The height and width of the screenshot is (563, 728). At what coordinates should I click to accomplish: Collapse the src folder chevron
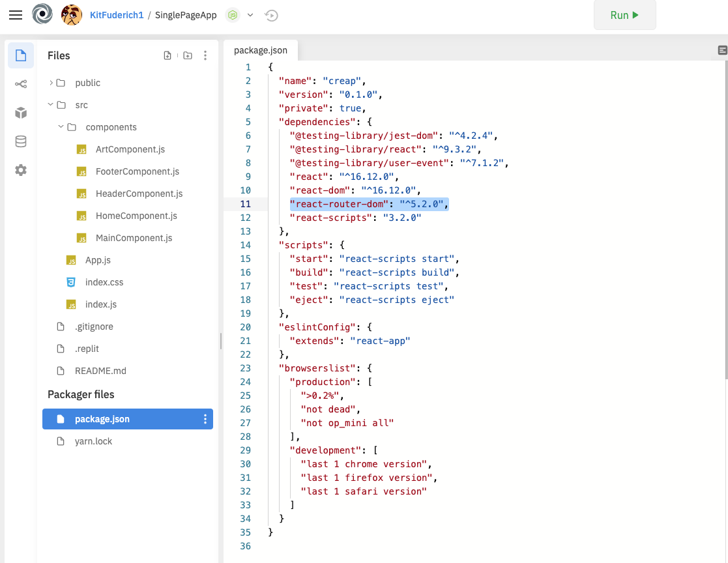click(x=51, y=105)
